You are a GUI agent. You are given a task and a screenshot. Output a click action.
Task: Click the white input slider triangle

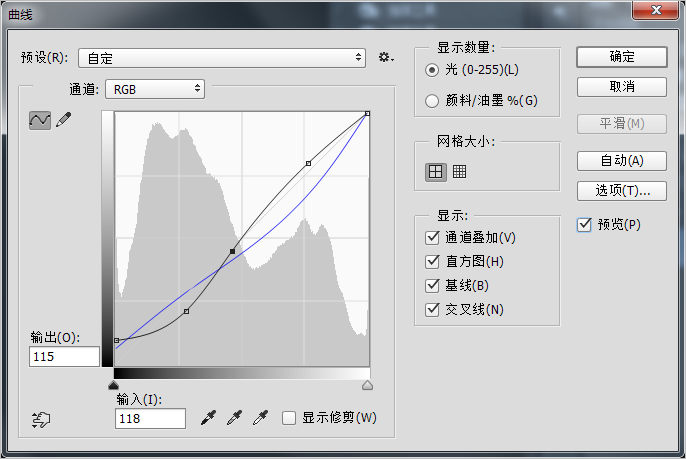pyautogui.click(x=368, y=385)
